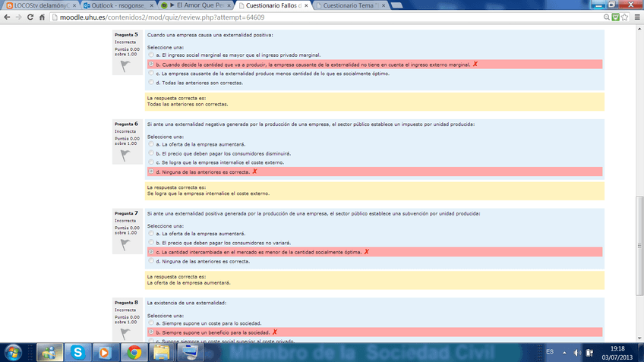
Task: Open Skype from the taskbar
Action: (77, 352)
